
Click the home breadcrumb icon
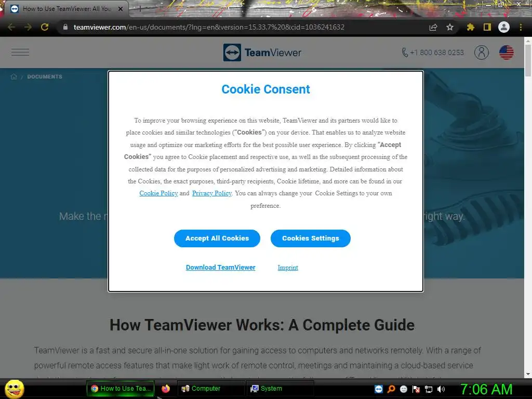[14, 77]
